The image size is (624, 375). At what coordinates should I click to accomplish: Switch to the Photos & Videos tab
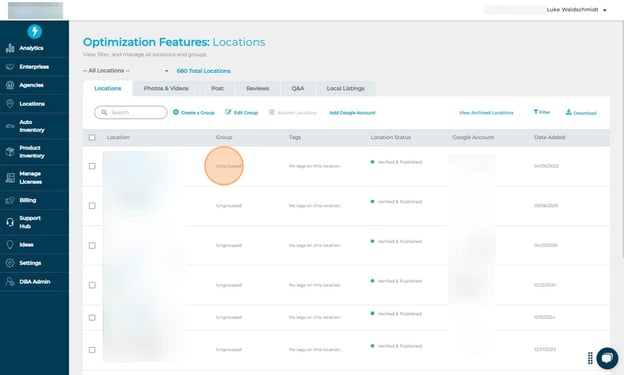coord(166,88)
